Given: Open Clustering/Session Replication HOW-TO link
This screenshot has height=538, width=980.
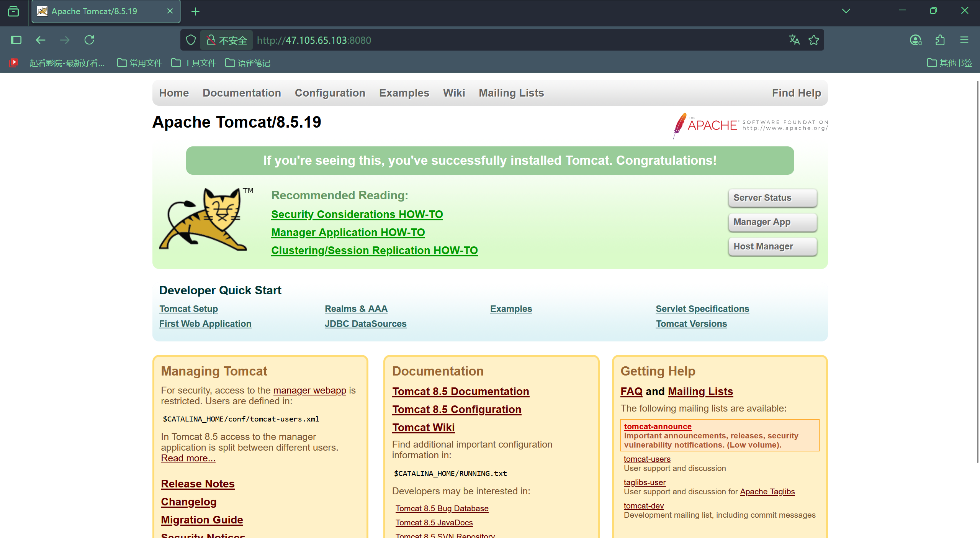Looking at the screenshot, I should [x=374, y=250].
